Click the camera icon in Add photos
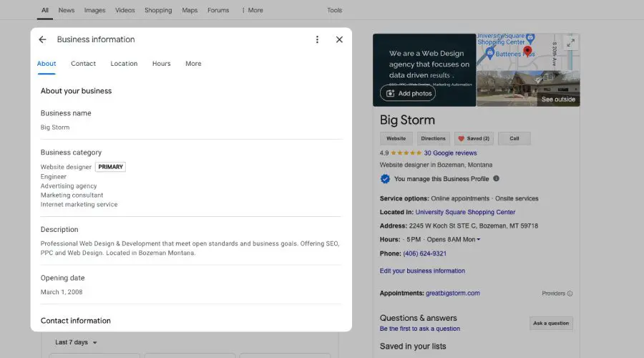Viewport: 644px width, 358px height. 391,93
